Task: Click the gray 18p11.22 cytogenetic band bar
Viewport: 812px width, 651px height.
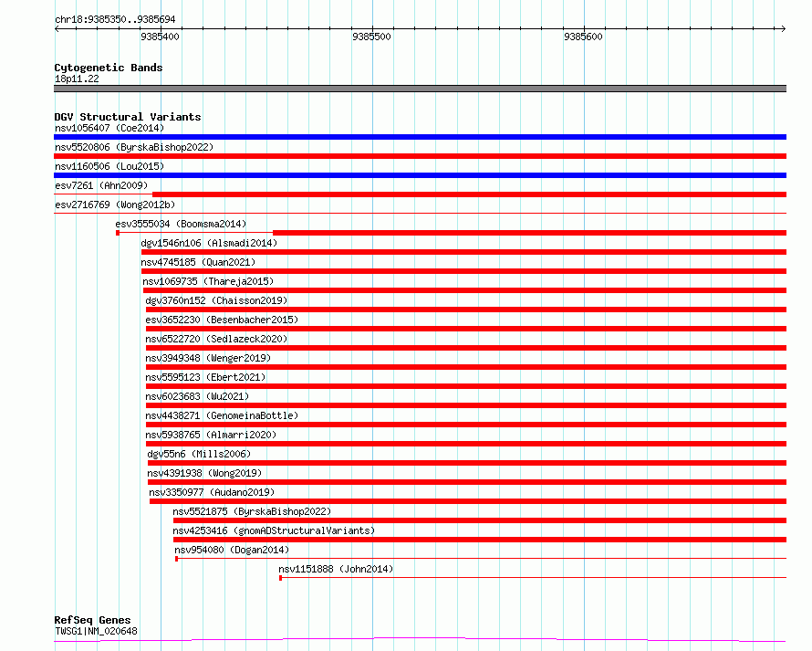Action: pos(420,89)
